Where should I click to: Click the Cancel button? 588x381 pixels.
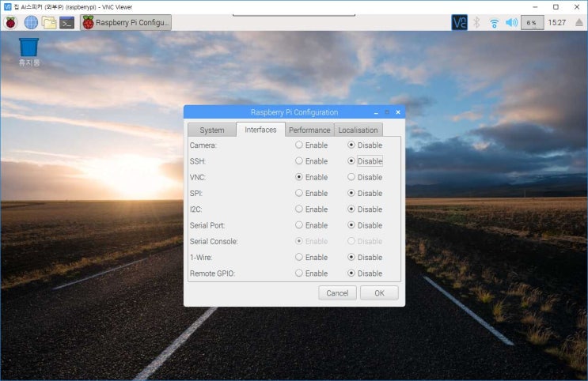[337, 293]
